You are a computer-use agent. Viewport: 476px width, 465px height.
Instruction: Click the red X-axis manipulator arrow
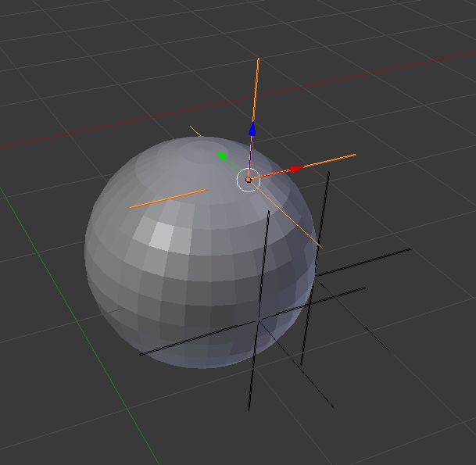297,169
